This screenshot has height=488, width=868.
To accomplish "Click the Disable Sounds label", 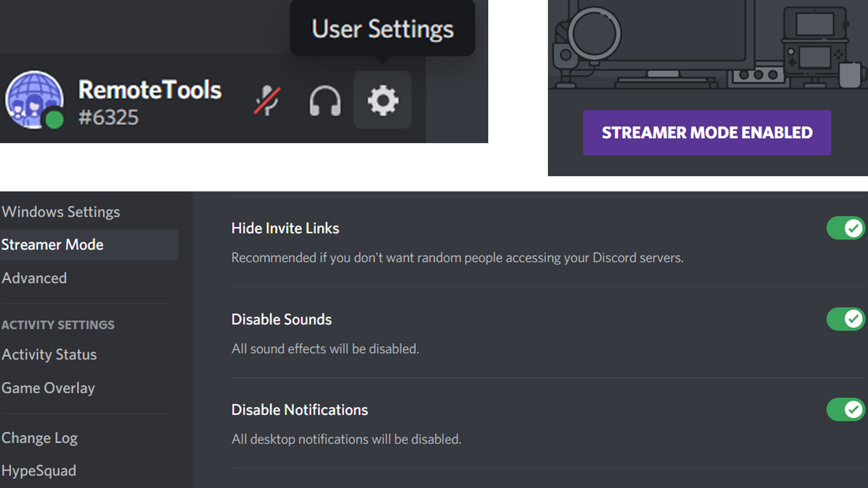I will click(282, 319).
